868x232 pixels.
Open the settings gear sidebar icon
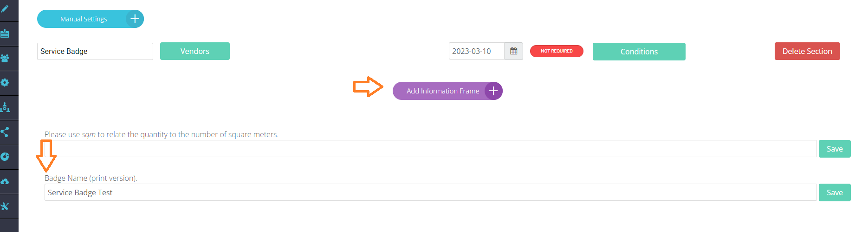point(5,83)
